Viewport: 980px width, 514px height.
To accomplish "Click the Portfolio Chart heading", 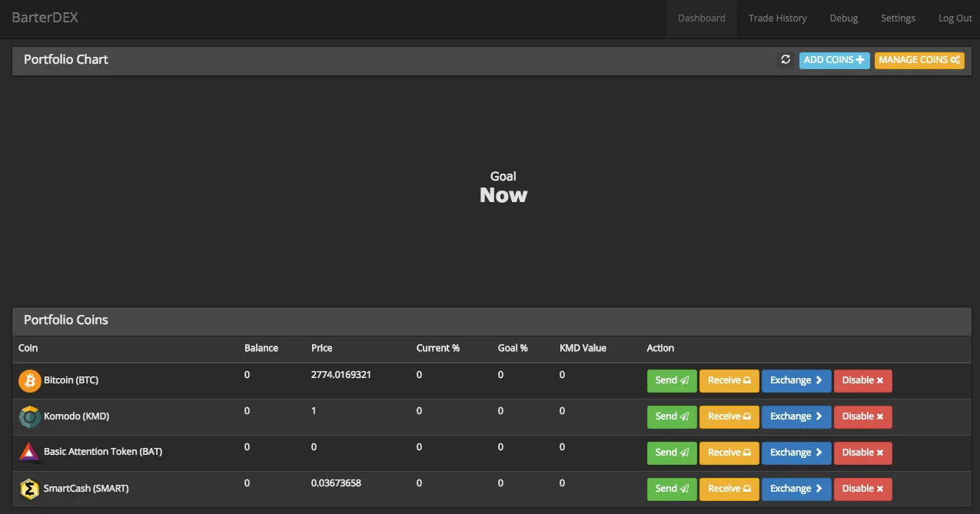I will coord(66,59).
